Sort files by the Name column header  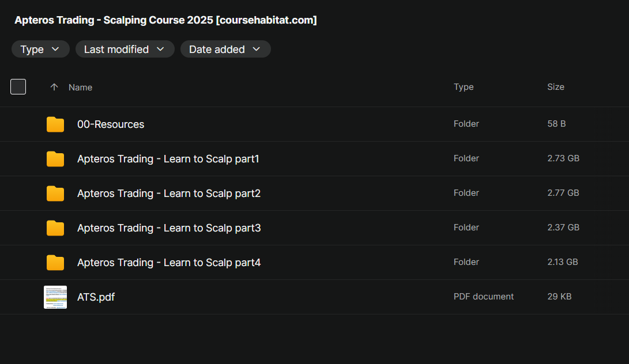[x=80, y=88]
